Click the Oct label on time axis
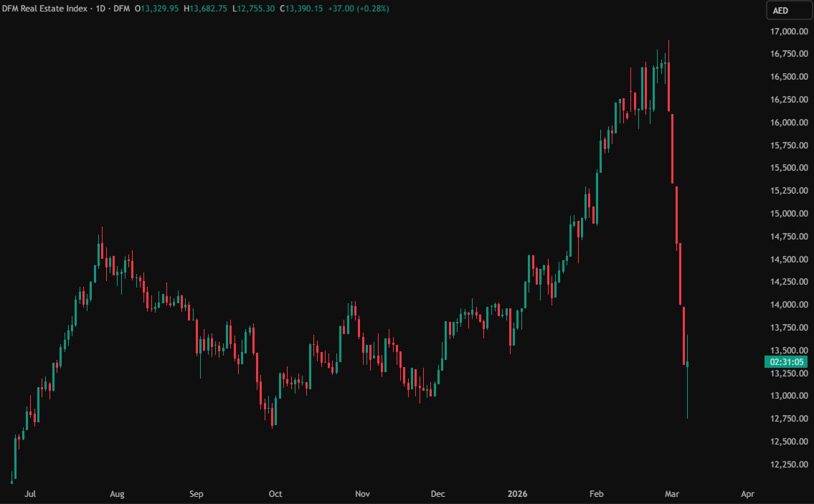814x504 pixels. 275,494
